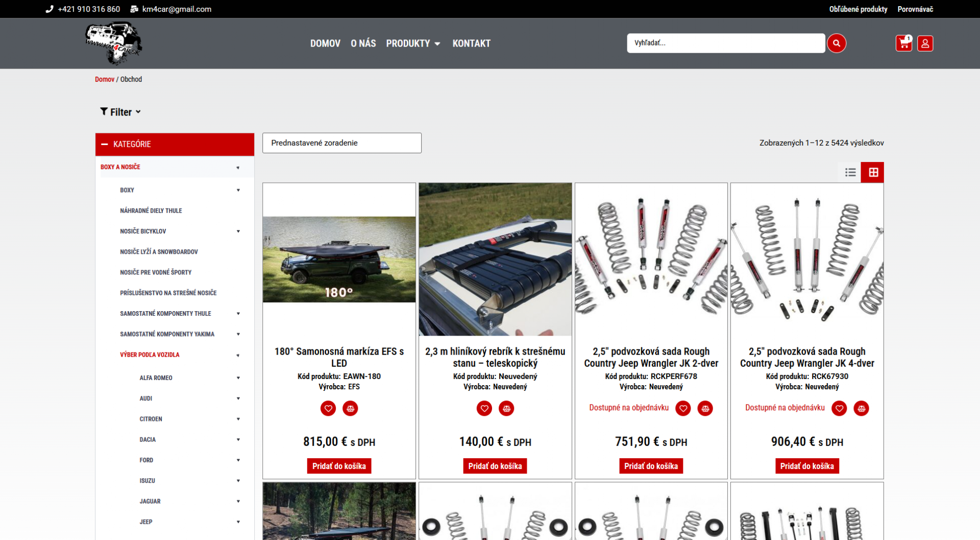Expand SAMOSTATNÉ KOMPONENTY THULE arrow
Viewport: 980px width, 540px height.
tap(238, 314)
